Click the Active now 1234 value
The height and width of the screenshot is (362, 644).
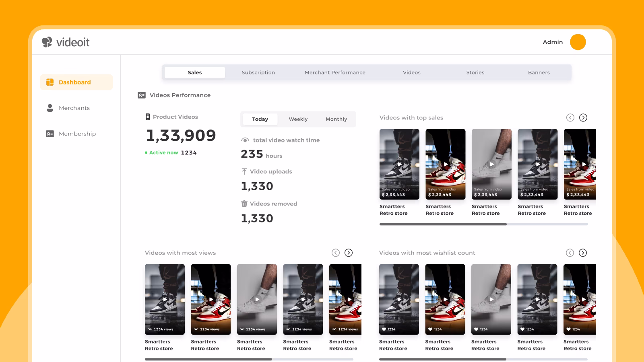coord(189,153)
